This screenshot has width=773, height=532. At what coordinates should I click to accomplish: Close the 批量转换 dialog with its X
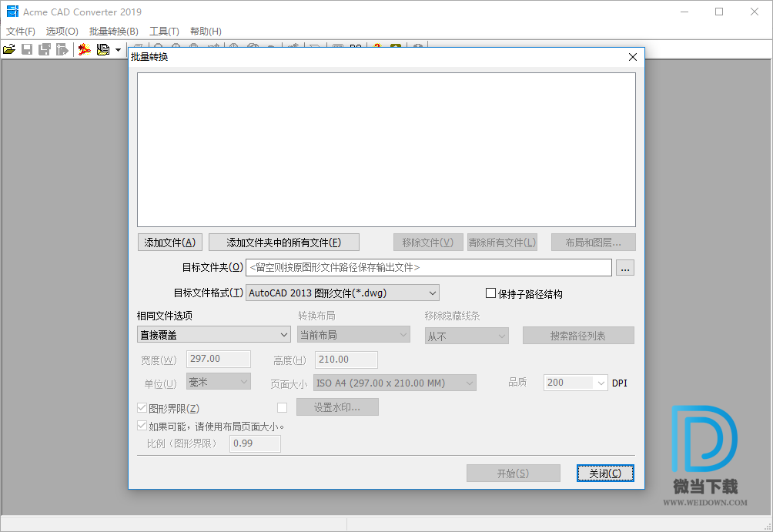(x=633, y=57)
